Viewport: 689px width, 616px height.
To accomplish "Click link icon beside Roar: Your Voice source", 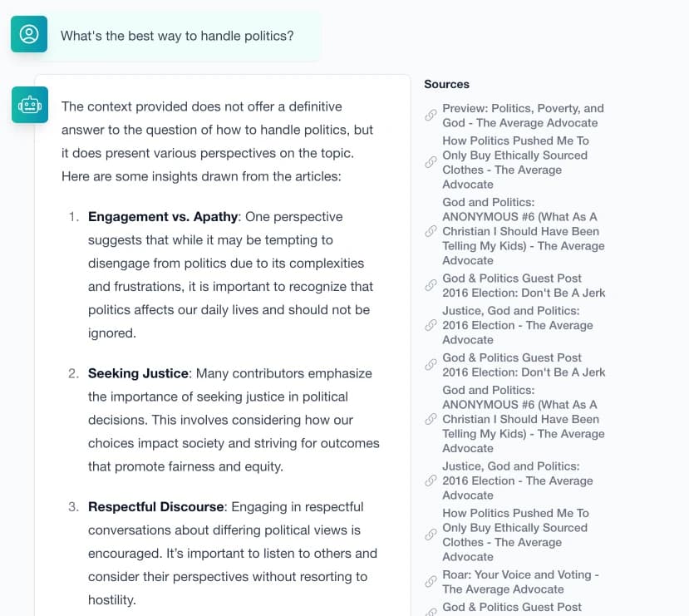I will coord(431,582).
